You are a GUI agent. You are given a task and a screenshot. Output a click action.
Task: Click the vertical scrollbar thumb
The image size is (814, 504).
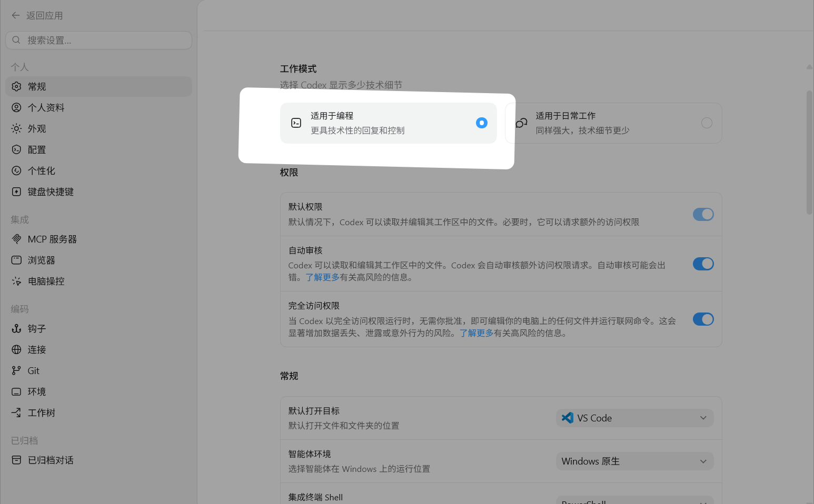(809, 153)
